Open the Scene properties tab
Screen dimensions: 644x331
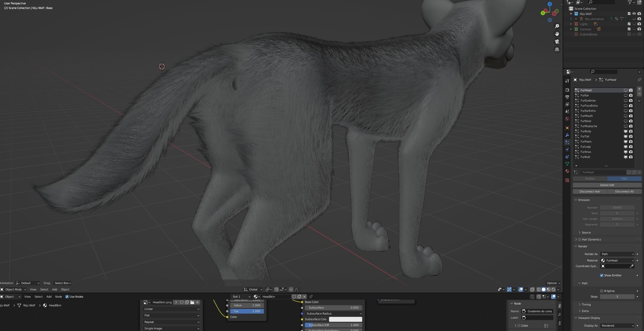tap(567, 112)
